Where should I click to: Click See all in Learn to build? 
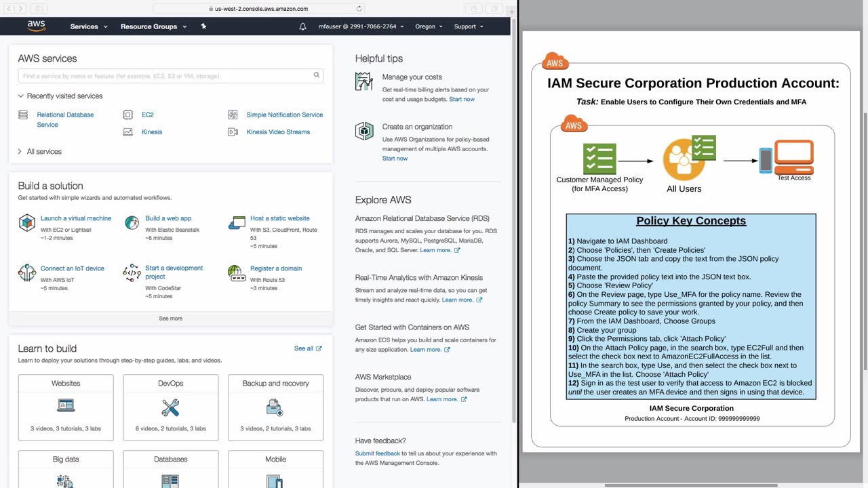(x=308, y=348)
